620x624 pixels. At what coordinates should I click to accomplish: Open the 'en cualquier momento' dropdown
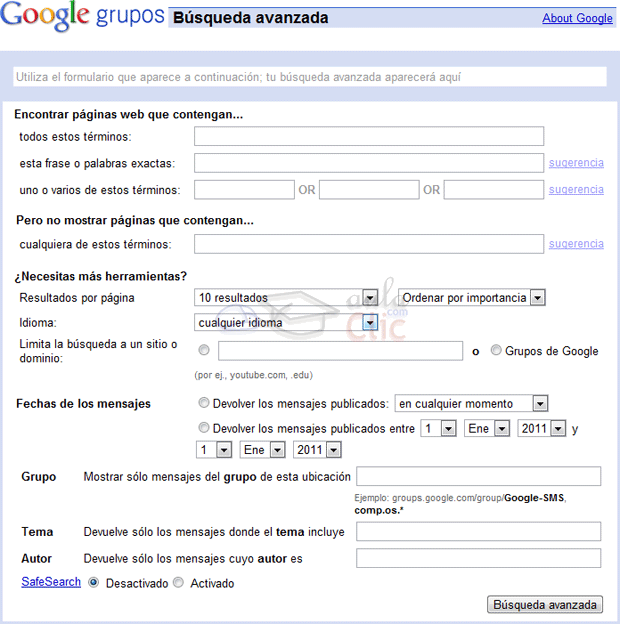(540, 404)
